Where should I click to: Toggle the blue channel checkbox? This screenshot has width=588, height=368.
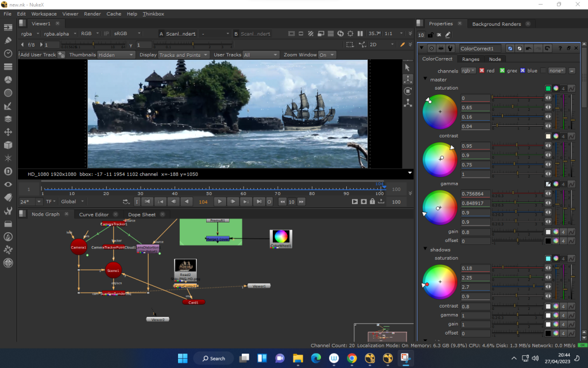coord(523,71)
